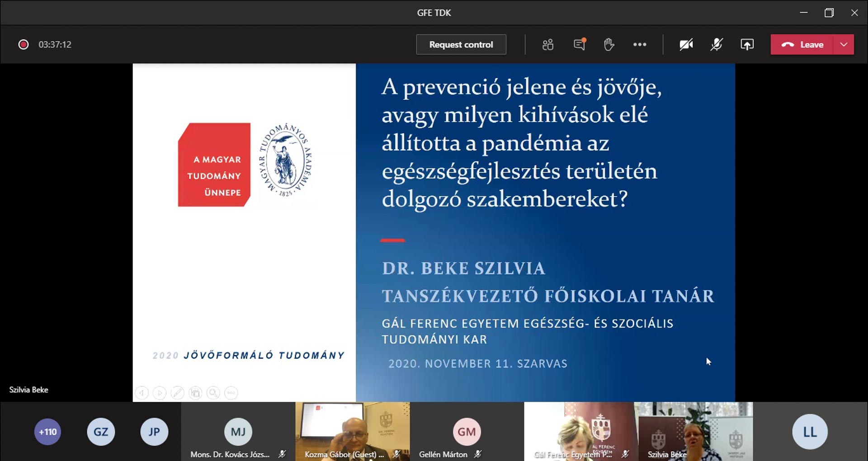This screenshot has height=461, width=868.
Task: Click the Request control button
Action: point(461,45)
